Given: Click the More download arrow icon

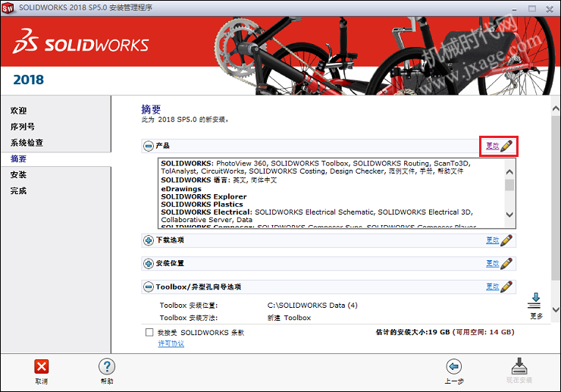Looking at the screenshot, I should (535, 301).
